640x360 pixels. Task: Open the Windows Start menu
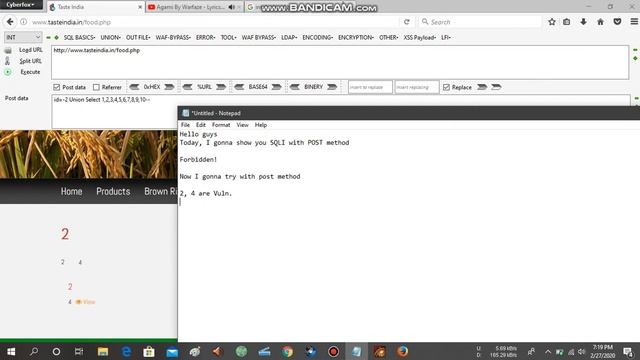(x=11, y=351)
